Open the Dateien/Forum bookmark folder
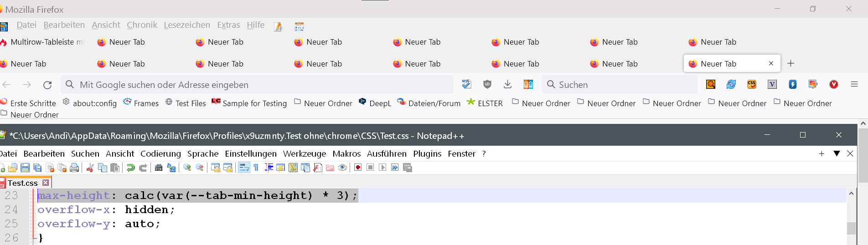Viewport: 868px width, 245px height. [429, 103]
